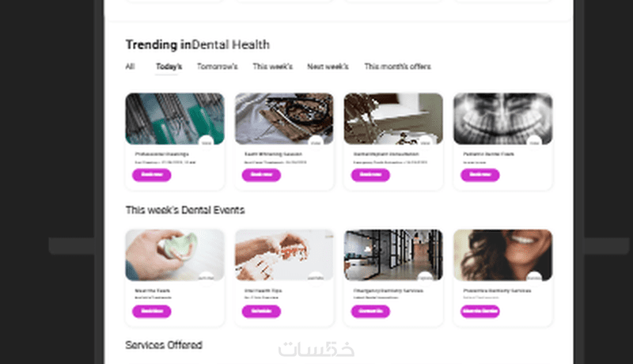633x364 pixels.
Task: Open the dental chair consultation thumbnail
Action: pyautogui.click(x=393, y=119)
